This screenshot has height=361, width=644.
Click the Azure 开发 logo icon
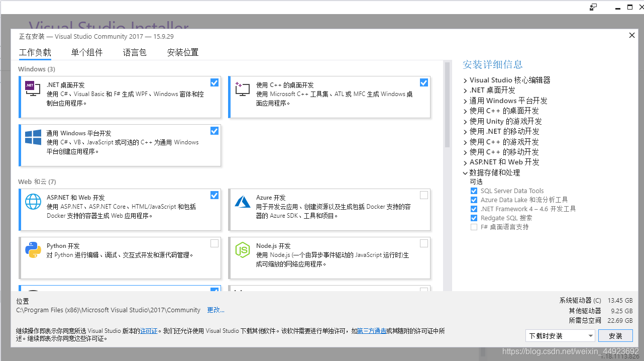click(242, 202)
